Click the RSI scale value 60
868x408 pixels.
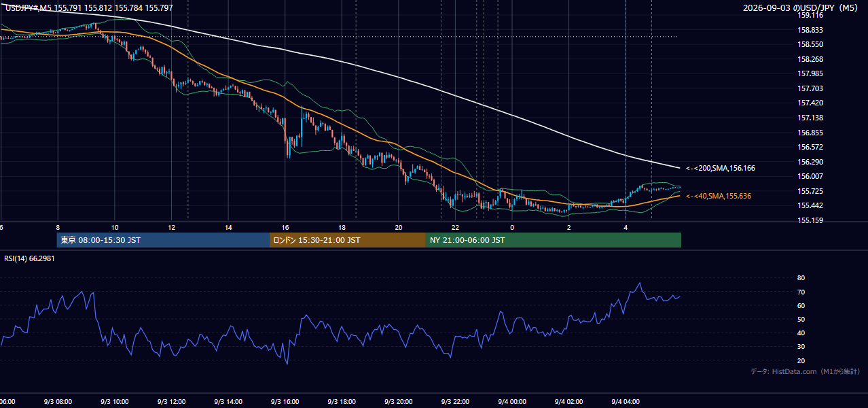(x=801, y=305)
